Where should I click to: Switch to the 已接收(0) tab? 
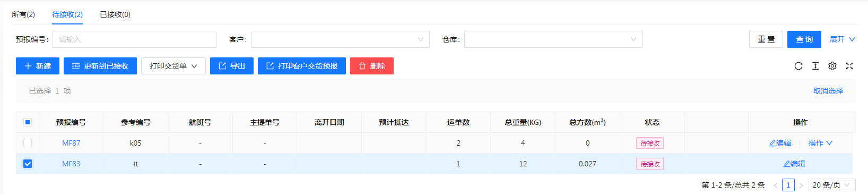click(x=115, y=14)
